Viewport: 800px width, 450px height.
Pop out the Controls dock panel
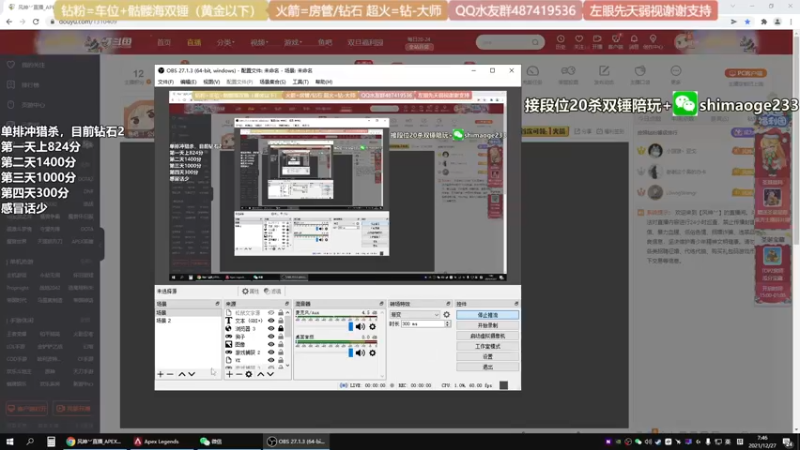pos(516,304)
